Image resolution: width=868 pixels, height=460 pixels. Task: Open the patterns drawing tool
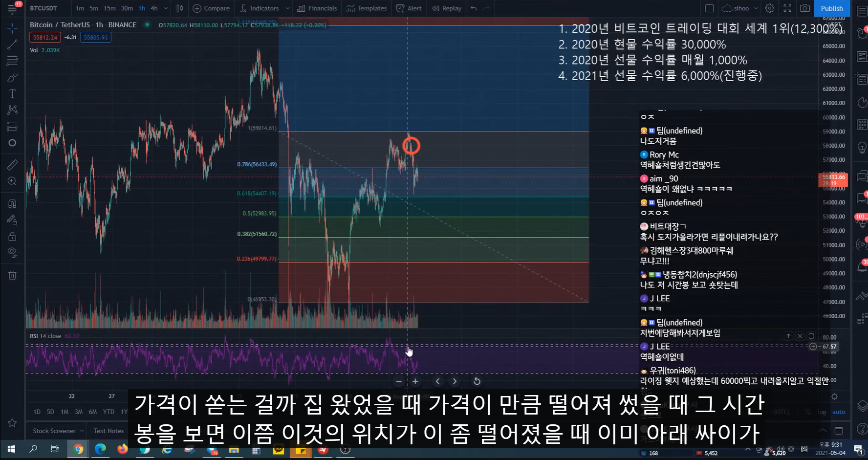[12, 110]
